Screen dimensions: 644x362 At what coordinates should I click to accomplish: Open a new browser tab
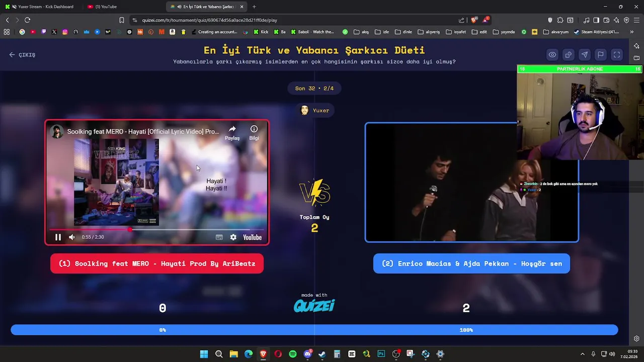[254, 7]
